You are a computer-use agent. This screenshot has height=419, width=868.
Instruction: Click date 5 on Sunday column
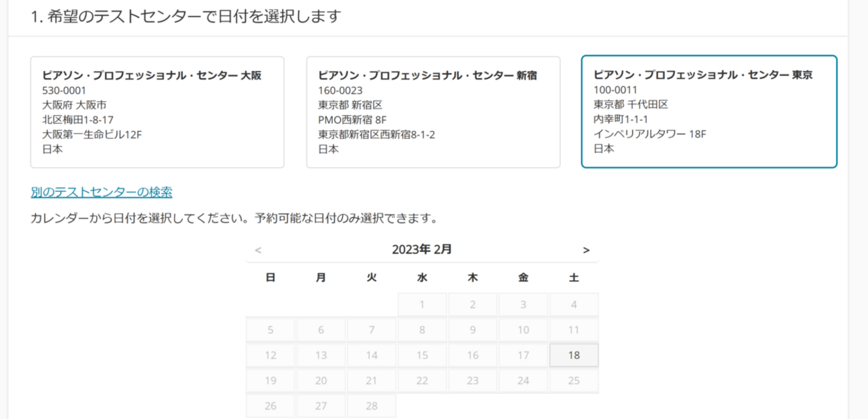tap(271, 330)
